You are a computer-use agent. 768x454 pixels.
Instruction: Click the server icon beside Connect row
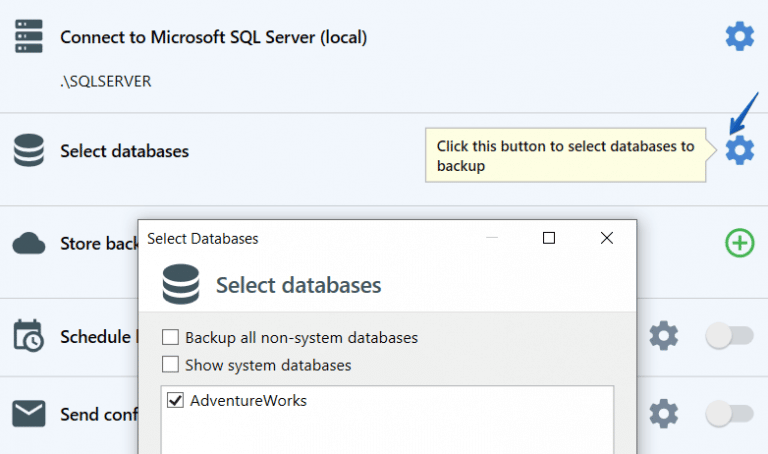pos(29,37)
